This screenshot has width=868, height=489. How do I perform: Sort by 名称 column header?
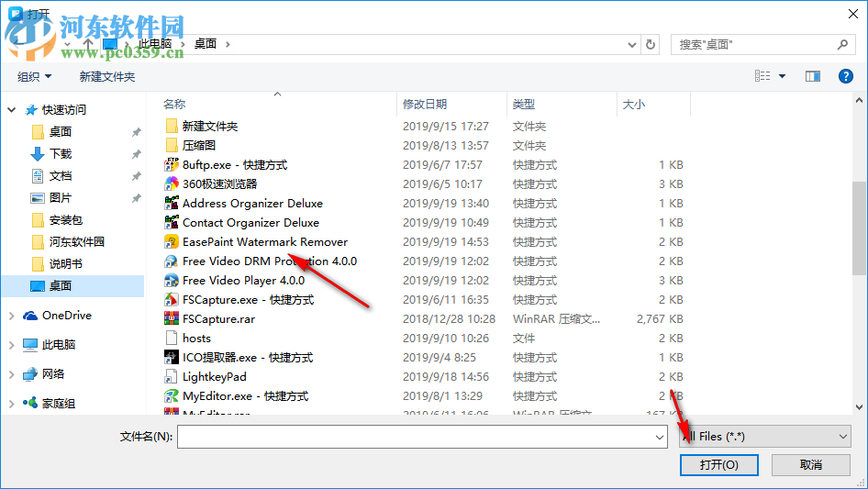click(x=174, y=104)
